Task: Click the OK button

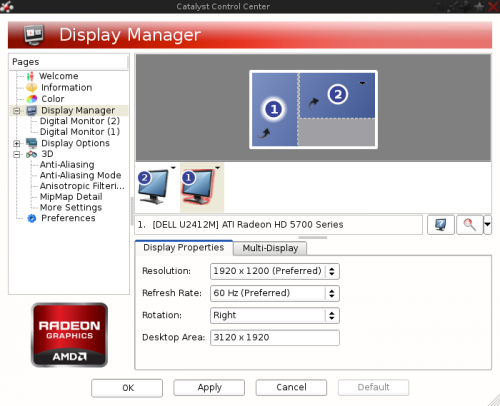Action: (127, 388)
